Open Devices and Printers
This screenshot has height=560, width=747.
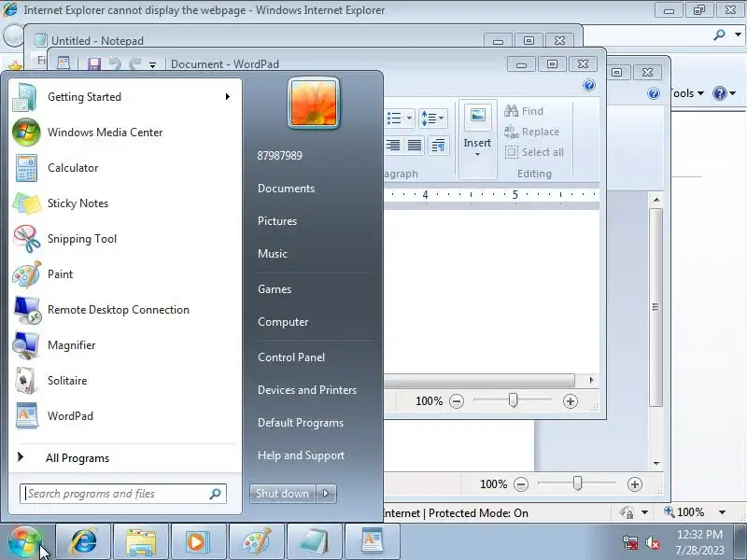(307, 390)
